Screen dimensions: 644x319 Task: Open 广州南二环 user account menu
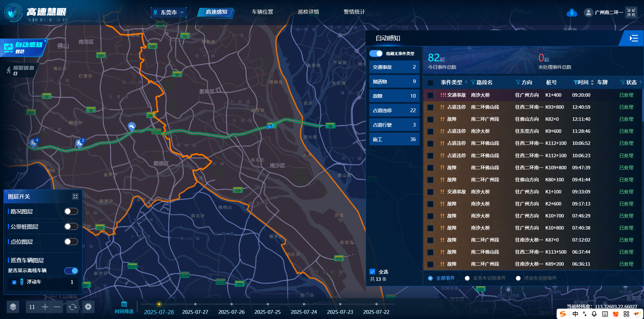pos(609,12)
